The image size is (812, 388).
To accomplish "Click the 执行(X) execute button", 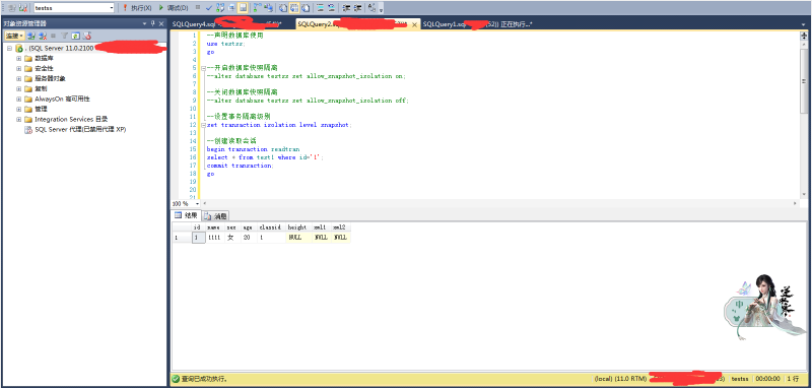I will click(137, 8).
